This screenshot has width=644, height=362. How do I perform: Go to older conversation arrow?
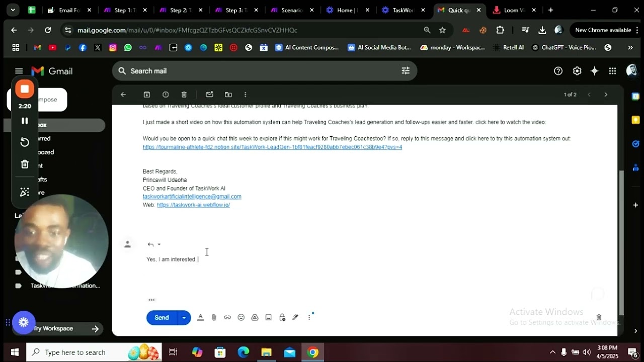(x=606, y=95)
